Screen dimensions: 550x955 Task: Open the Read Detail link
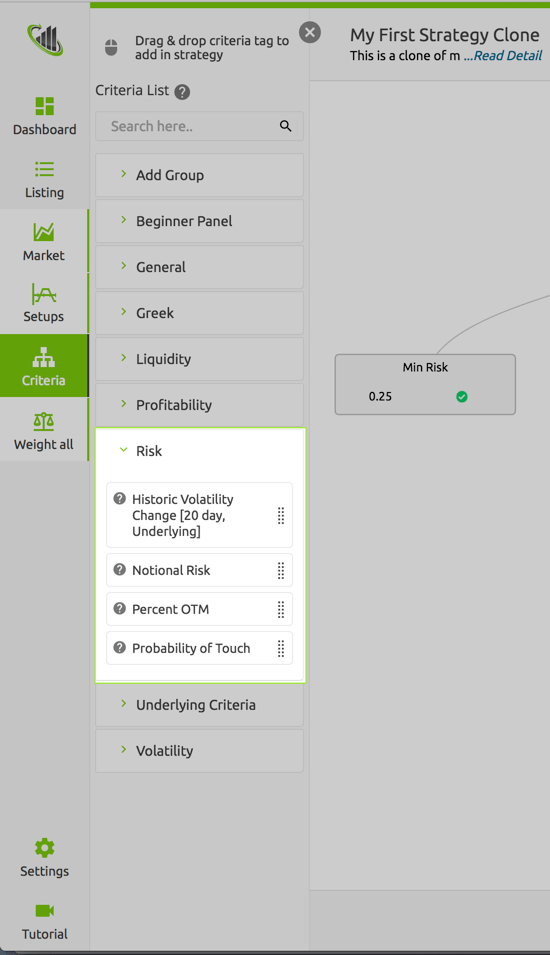point(503,55)
